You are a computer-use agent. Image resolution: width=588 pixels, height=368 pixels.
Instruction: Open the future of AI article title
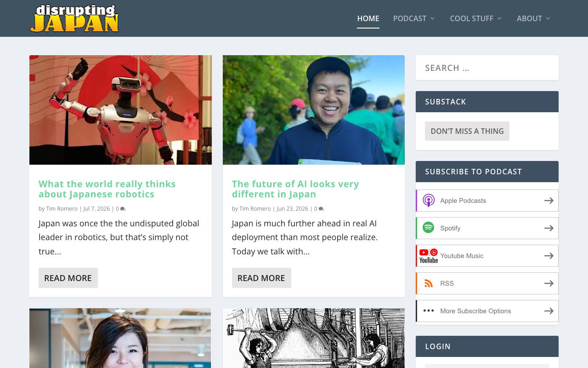(295, 189)
